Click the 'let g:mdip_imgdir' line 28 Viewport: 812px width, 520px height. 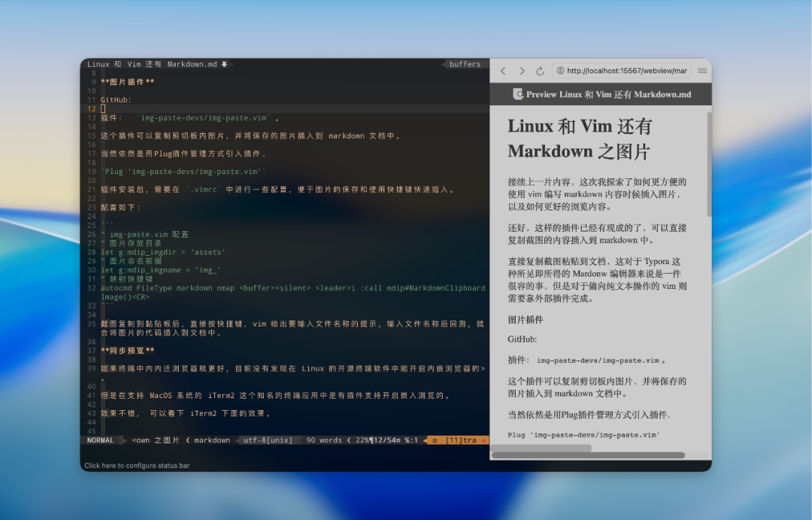coord(162,253)
